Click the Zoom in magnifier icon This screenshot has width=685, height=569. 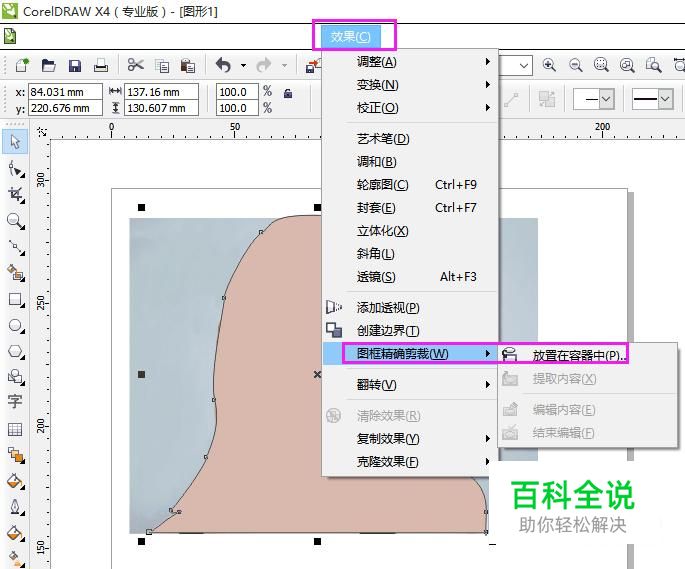(549, 66)
